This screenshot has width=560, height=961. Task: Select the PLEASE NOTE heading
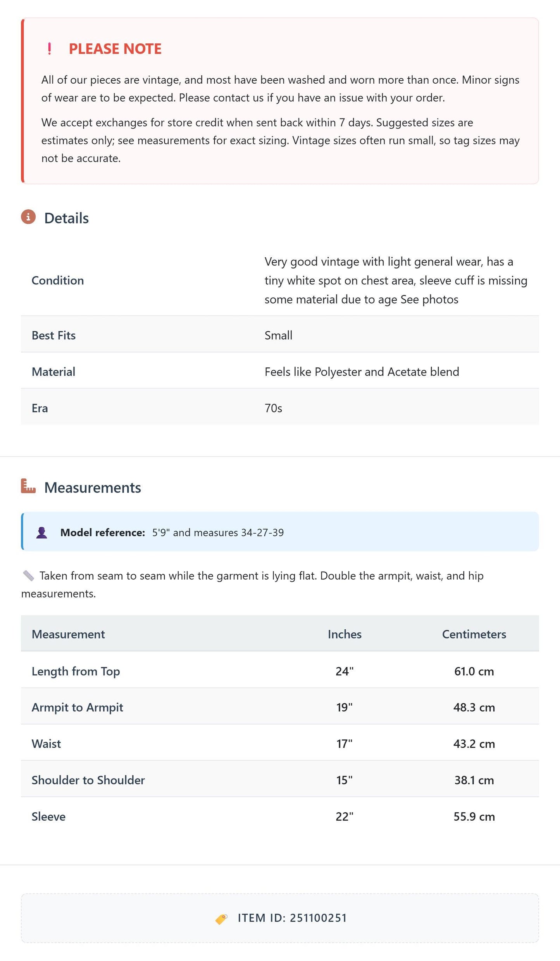(115, 49)
